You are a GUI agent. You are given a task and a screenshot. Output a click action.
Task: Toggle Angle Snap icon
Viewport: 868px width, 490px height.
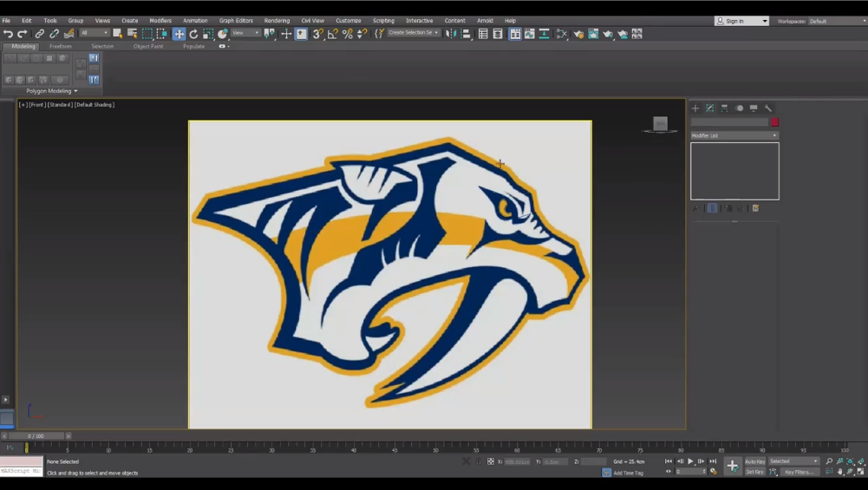coord(333,34)
